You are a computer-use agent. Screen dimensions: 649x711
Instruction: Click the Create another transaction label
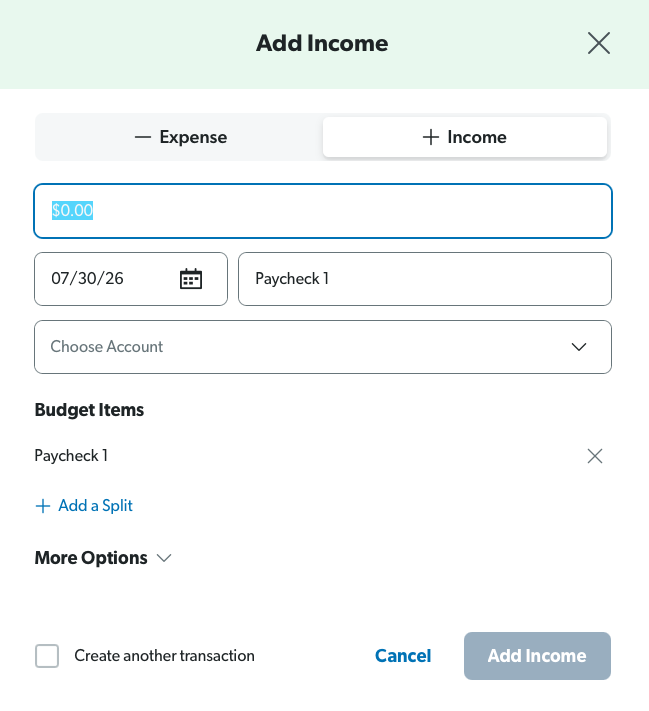pos(164,656)
